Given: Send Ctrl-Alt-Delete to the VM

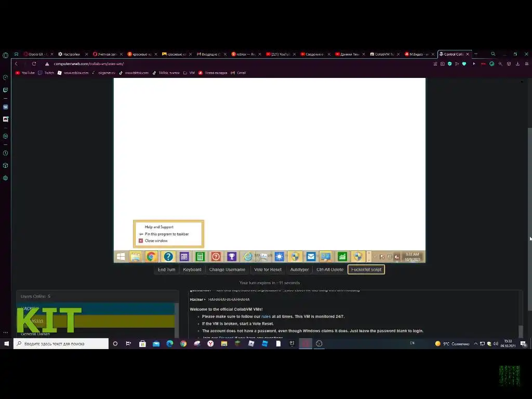Looking at the screenshot, I should click(330, 270).
